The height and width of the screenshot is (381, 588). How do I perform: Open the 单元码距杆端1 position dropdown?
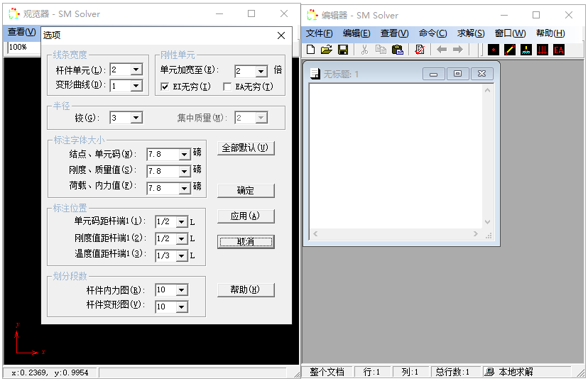click(x=182, y=222)
